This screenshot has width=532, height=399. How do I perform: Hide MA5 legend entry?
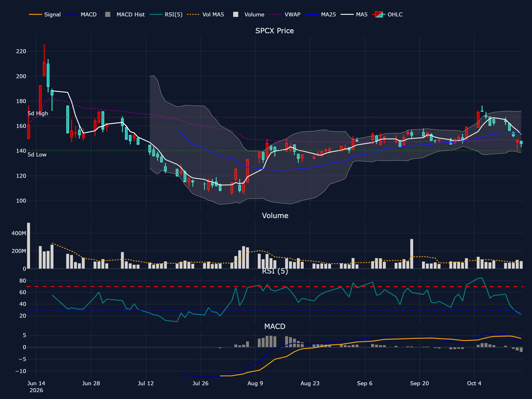tap(354, 14)
